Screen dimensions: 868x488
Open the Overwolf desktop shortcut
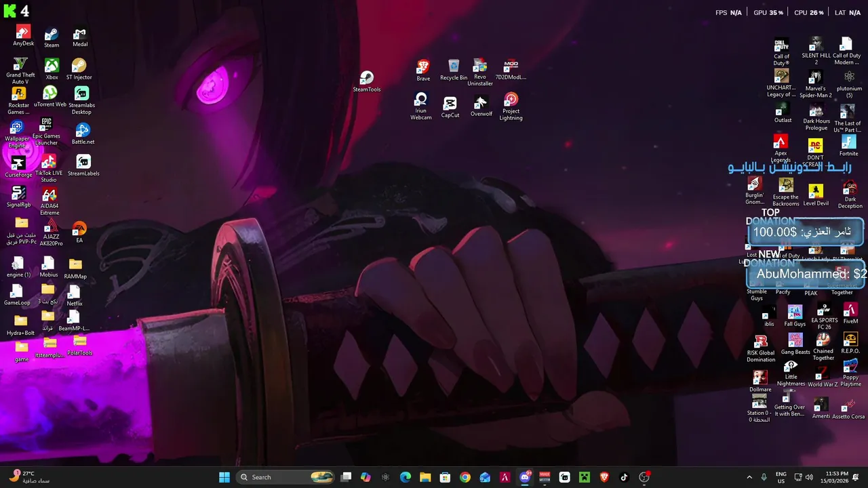pos(481,106)
